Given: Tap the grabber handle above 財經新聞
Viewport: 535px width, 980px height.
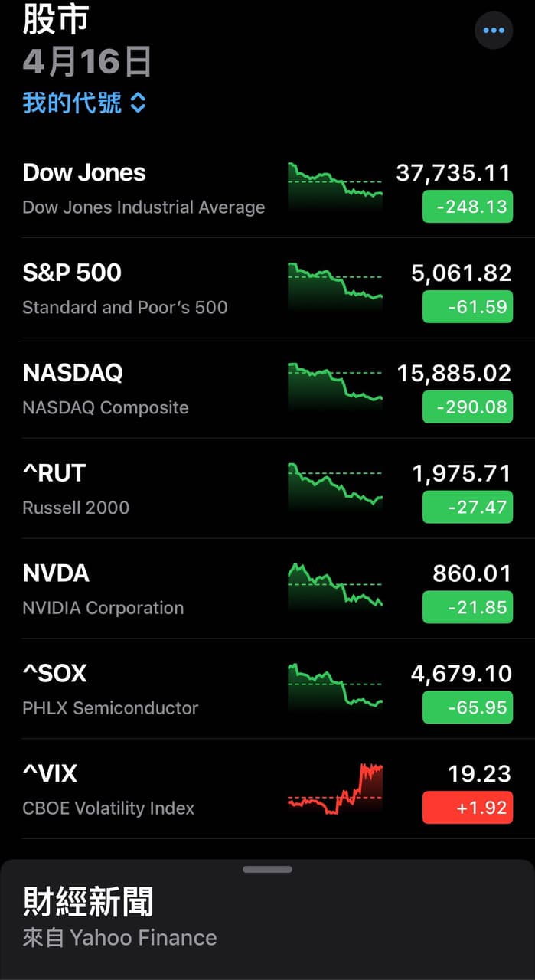Looking at the screenshot, I should pyautogui.click(x=267, y=870).
